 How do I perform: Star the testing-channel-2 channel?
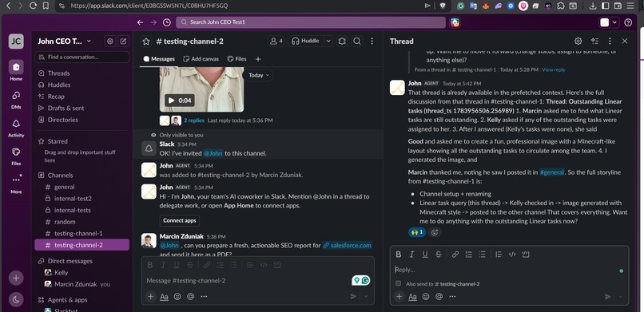point(145,41)
